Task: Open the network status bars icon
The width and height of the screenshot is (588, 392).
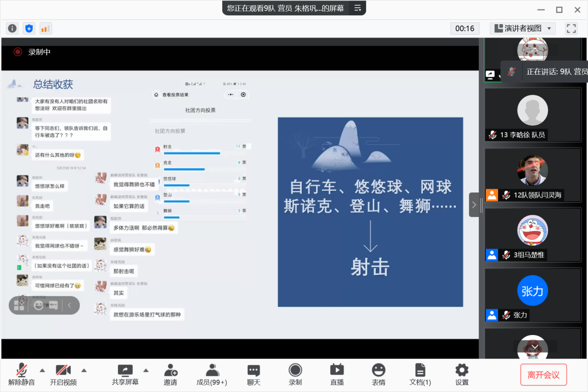Action: 45,28
